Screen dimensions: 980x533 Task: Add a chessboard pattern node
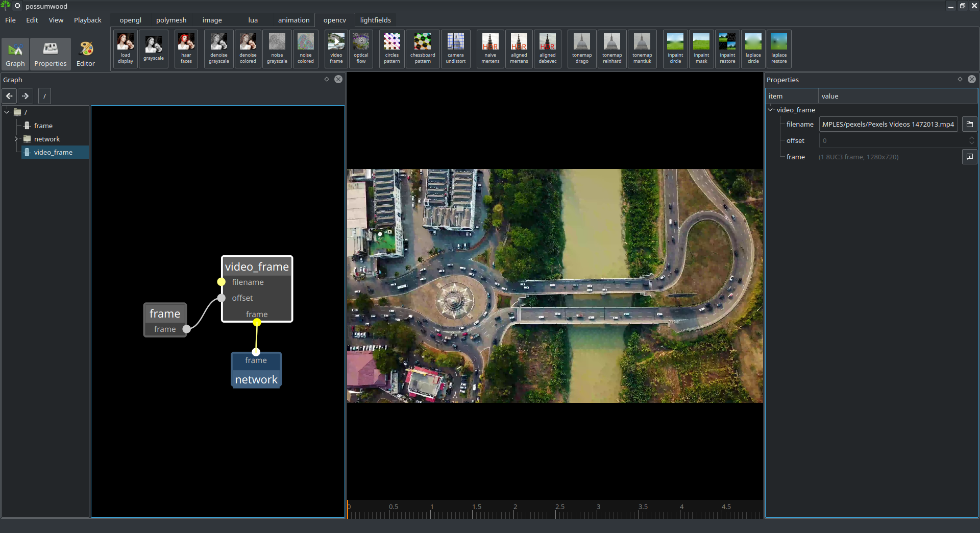[422, 49]
